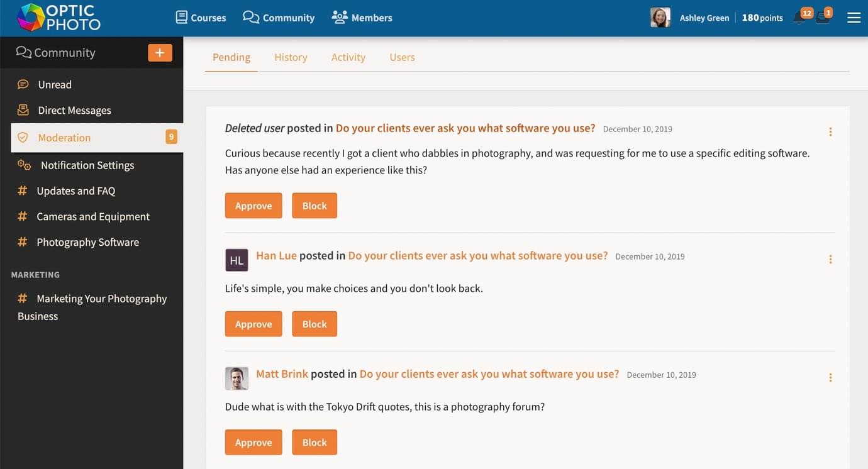Select the Pending tab
868x469 pixels.
coord(231,57)
